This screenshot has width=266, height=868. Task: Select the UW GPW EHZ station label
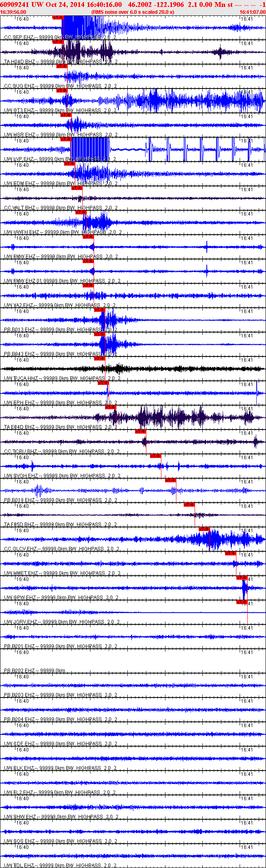[61, 598]
